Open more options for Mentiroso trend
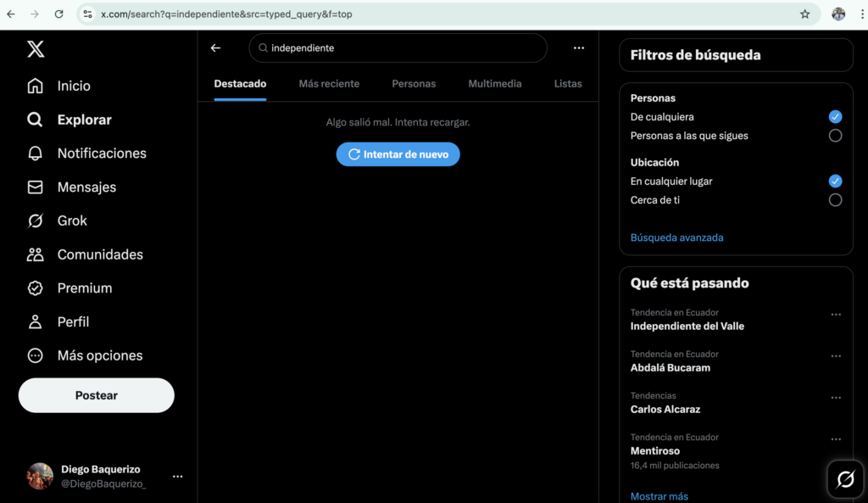Image resolution: width=868 pixels, height=503 pixels. coord(836,439)
